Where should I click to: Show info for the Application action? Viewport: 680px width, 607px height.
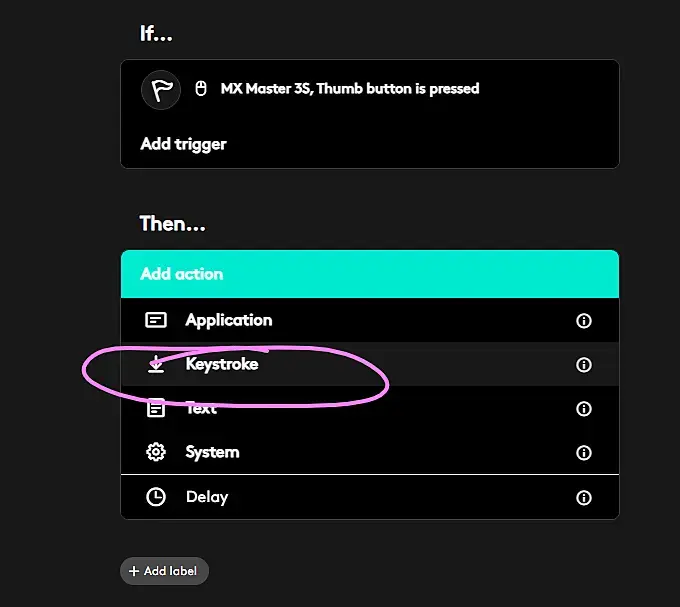[x=584, y=321]
